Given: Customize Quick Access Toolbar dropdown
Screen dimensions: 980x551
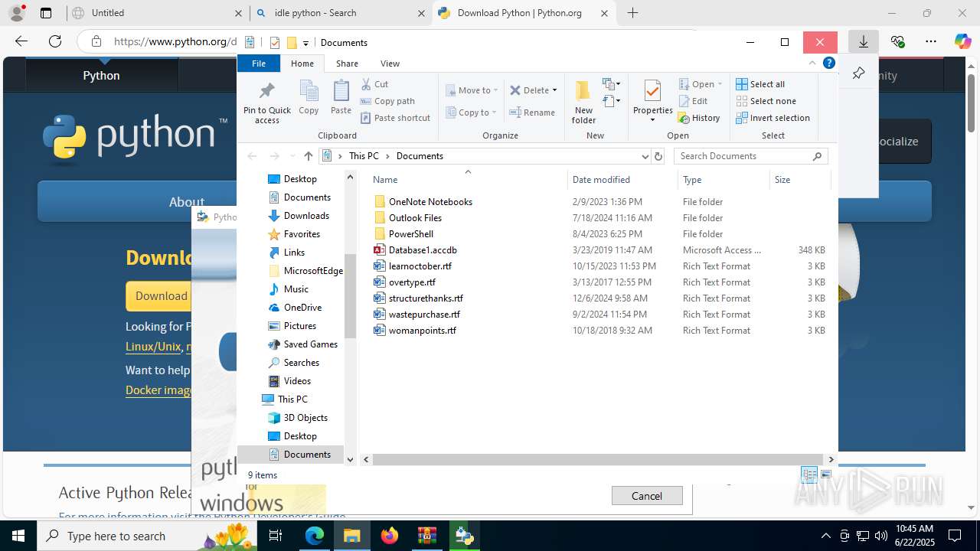Looking at the screenshot, I should point(305,43).
